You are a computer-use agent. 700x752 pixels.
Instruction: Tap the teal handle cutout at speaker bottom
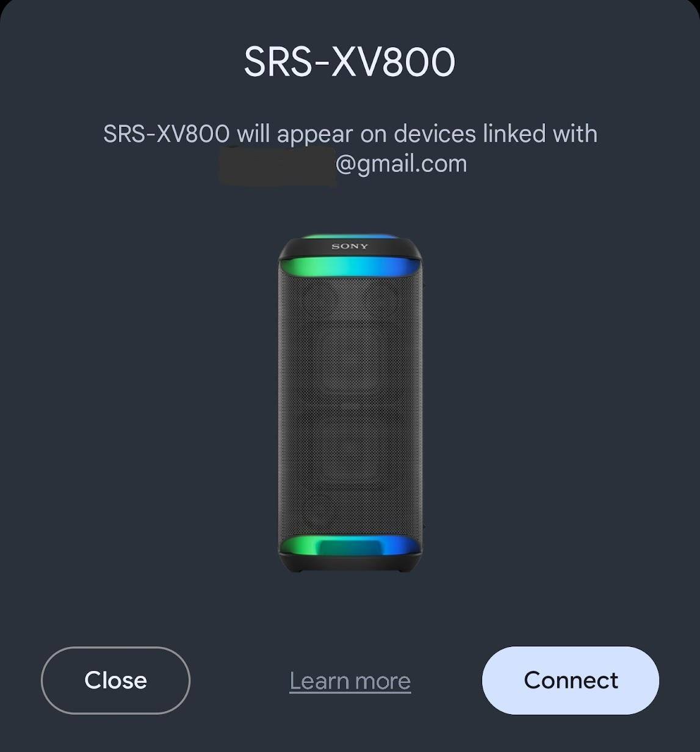[350, 548]
